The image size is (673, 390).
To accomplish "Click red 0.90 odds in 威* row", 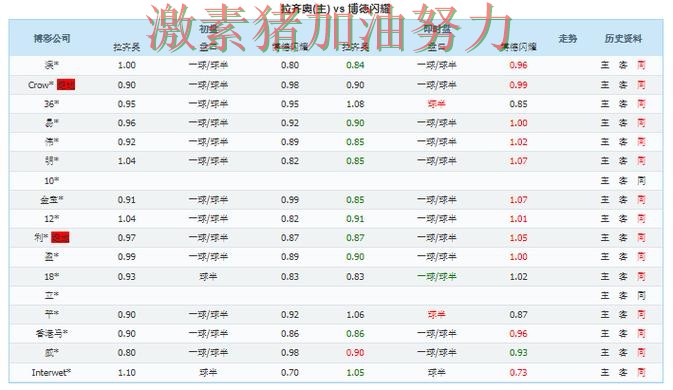I will point(355,353).
